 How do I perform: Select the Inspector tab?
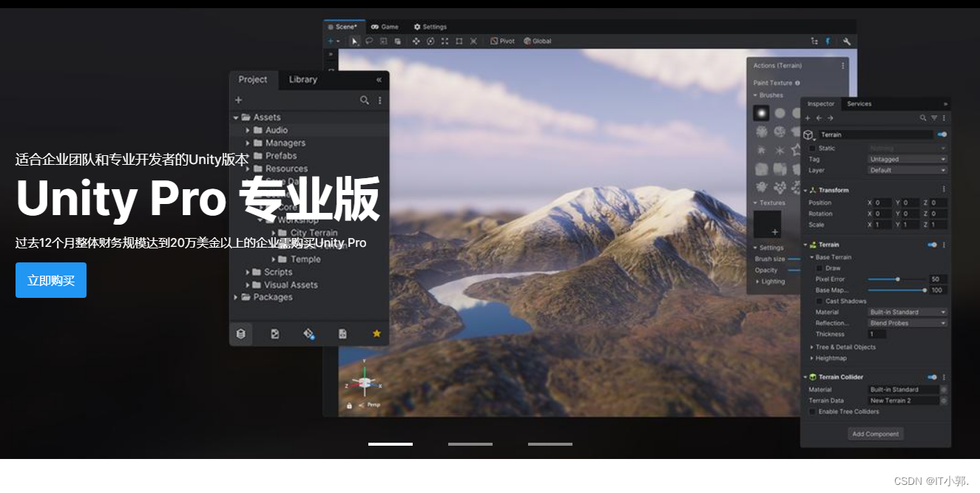click(820, 103)
